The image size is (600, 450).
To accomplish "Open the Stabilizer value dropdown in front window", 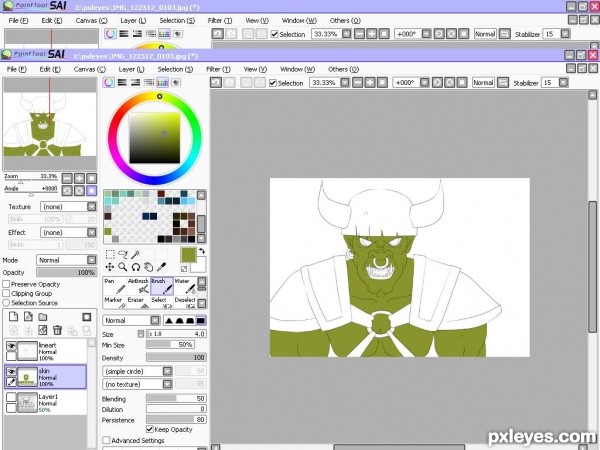I will tap(563, 82).
